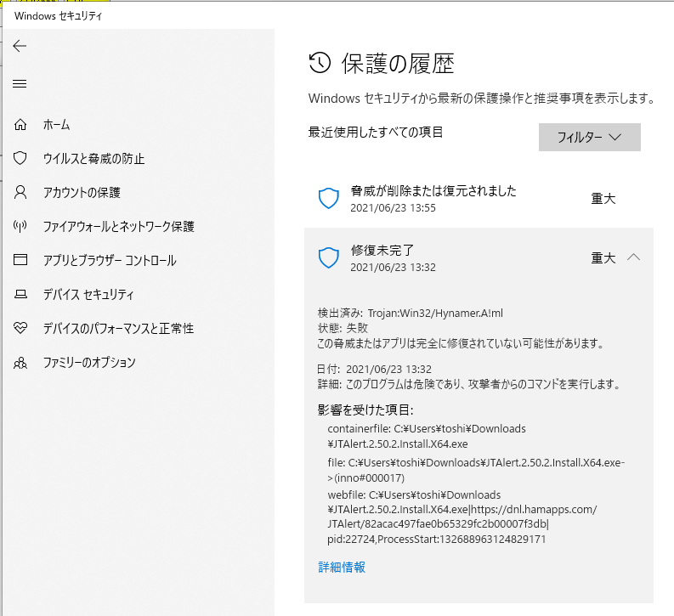Open ホーム in the sidebar

pos(56,125)
